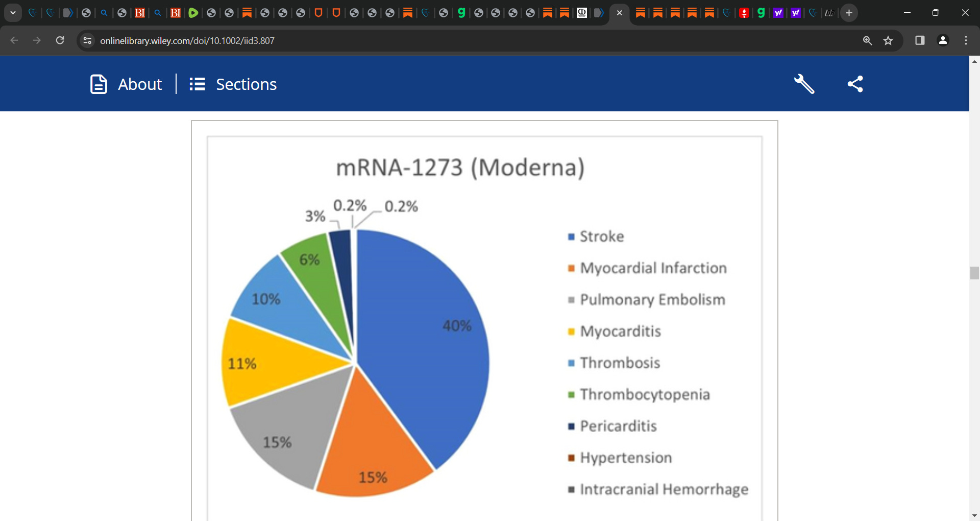
Task: Open the article Tools wrench menu
Action: (804, 84)
